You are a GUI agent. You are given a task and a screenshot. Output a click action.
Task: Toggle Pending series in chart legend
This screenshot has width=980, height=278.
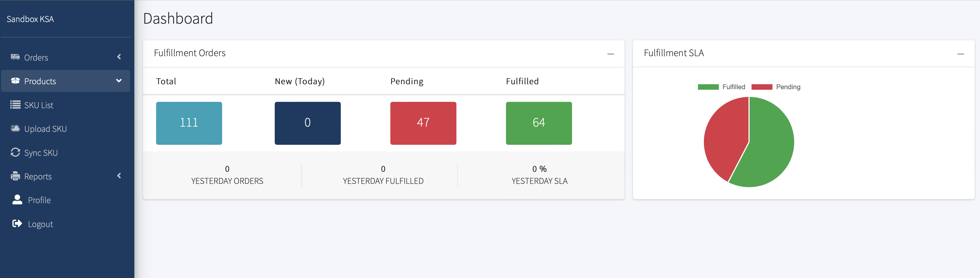point(775,87)
